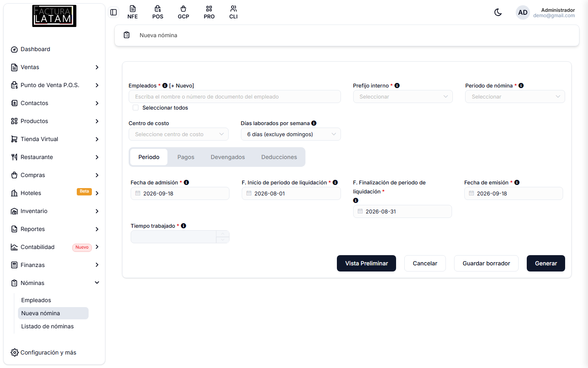The width and height of the screenshot is (588, 368).
Task: Open the POS shortcut
Action: click(x=158, y=12)
